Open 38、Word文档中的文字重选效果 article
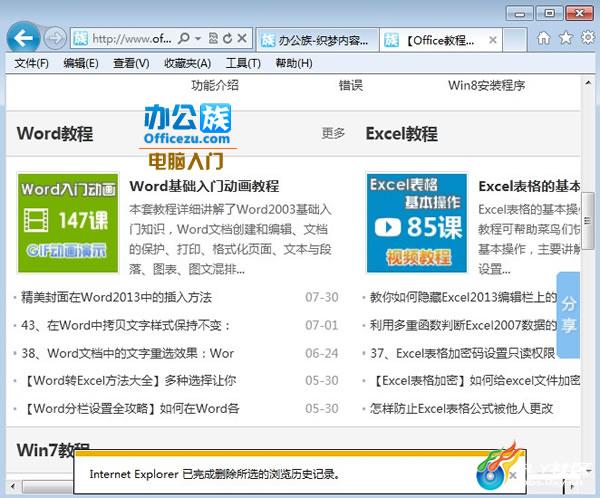 (127, 353)
